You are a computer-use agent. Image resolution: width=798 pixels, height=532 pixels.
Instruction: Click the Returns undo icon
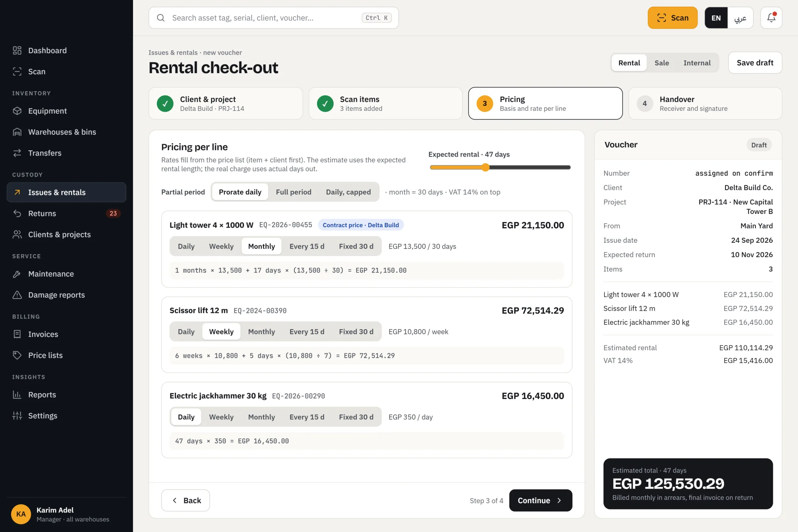pos(17,213)
